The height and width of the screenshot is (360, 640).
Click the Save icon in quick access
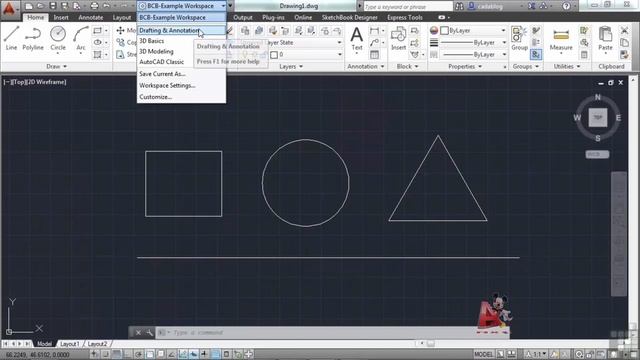coord(53,6)
